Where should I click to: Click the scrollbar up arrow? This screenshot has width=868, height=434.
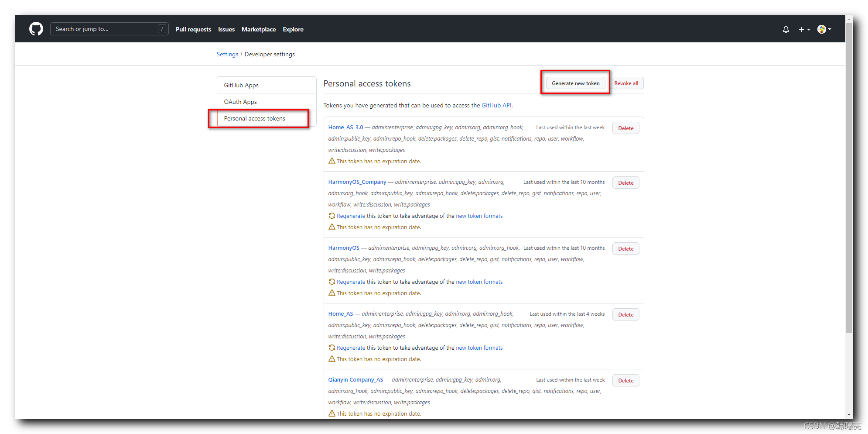pyautogui.click(x=849, y=19)
